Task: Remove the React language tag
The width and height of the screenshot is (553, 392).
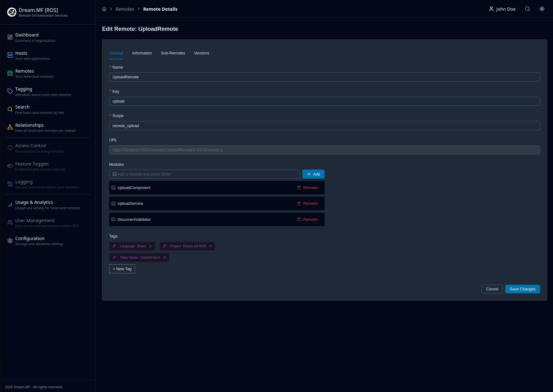Action: coord(150,246)
